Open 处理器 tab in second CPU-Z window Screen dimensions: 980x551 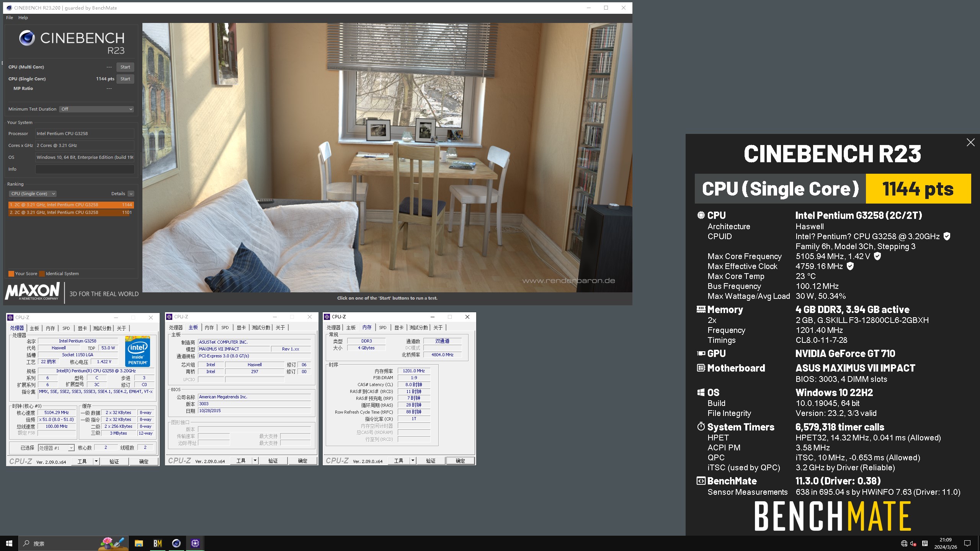(x=176, y=328)
